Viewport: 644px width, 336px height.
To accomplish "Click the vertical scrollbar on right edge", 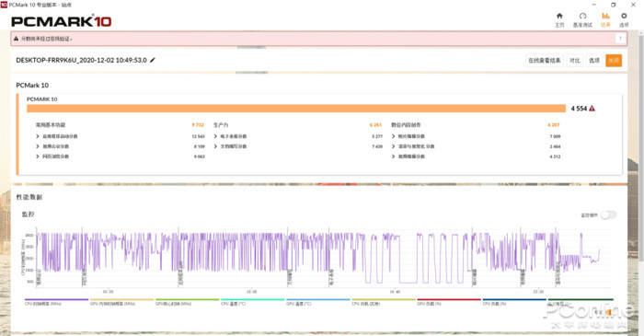I will 641,148.
